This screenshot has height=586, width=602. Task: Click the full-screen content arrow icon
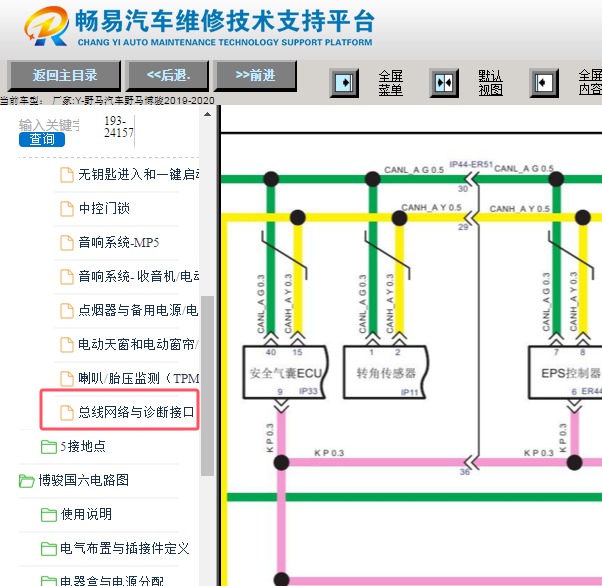pos(544,83)
